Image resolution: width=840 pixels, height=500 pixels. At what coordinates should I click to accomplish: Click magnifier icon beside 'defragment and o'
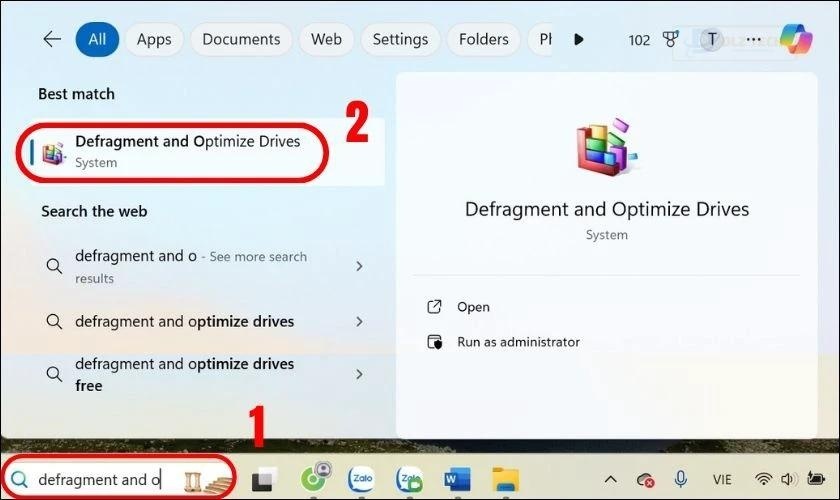(54, 266)
